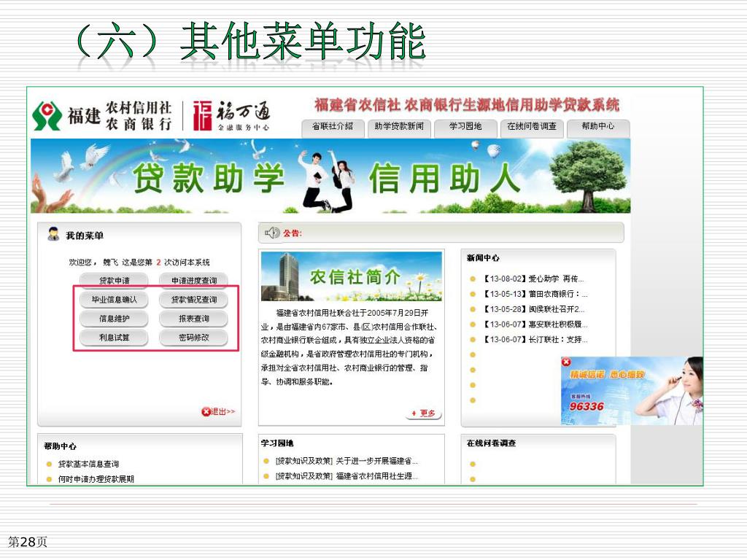Click the 公告 speaker icon
This screenshot has height=560, width=747.
tap(272, 233)
